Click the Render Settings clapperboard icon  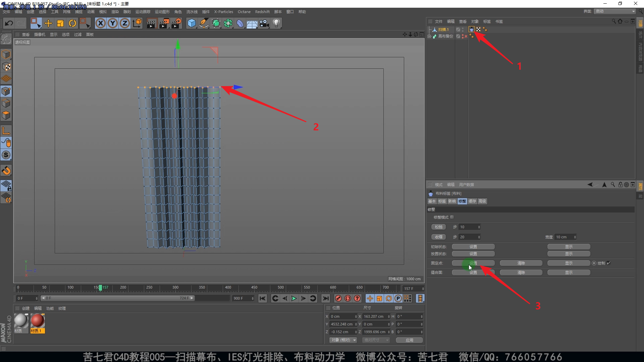[176, 23]
